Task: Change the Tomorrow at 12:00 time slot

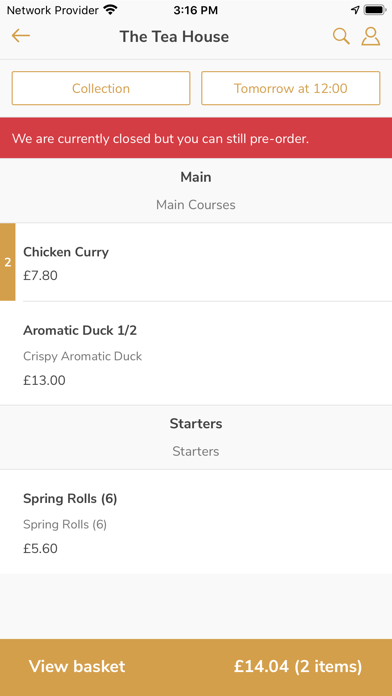Action: (291, 88)
